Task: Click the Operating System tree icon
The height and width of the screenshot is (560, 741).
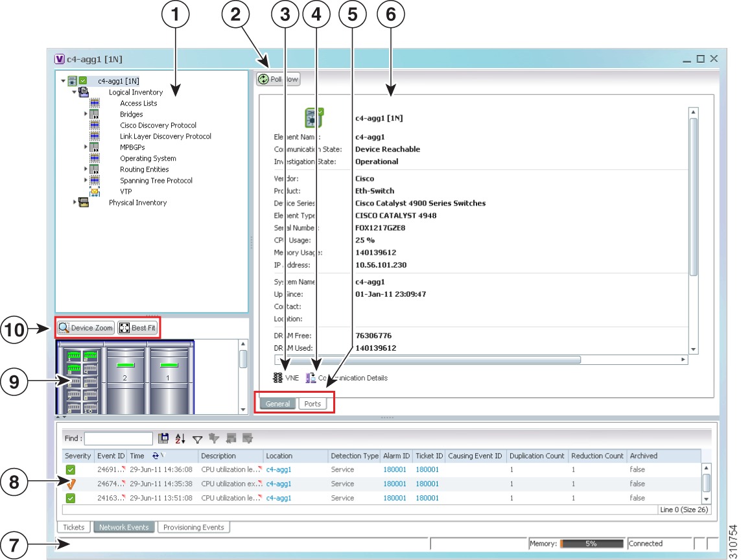Action: (95, 158)
